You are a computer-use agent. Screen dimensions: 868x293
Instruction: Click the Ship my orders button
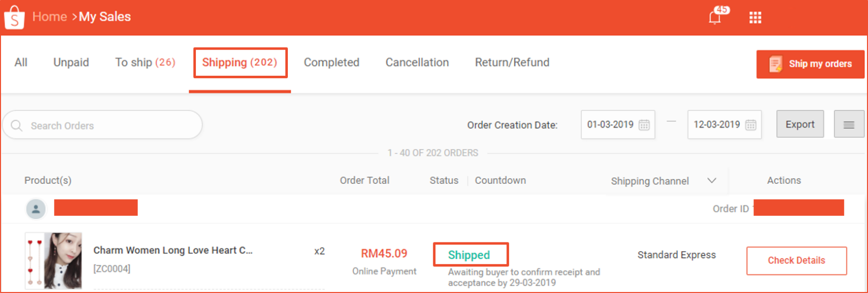810,64
